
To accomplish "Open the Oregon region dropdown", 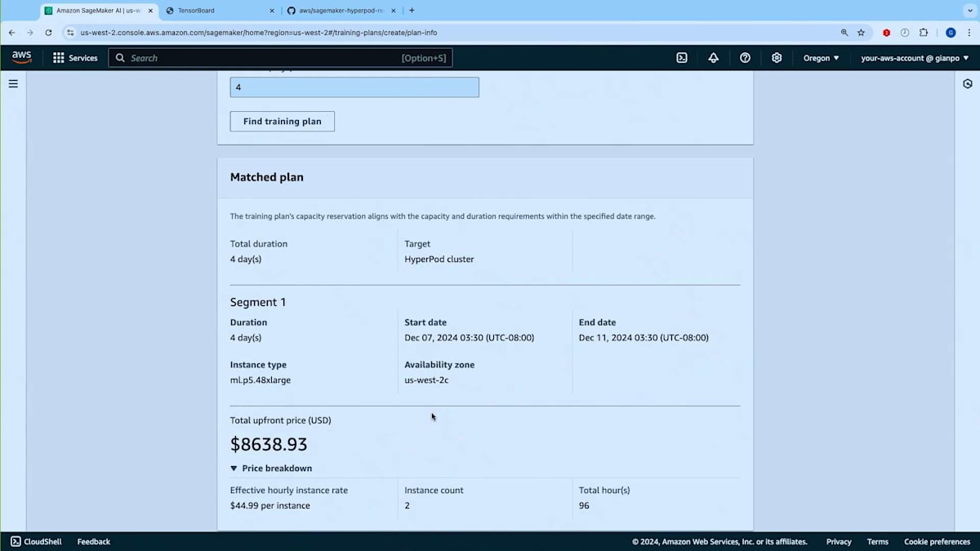I will [x=822, y=58].
